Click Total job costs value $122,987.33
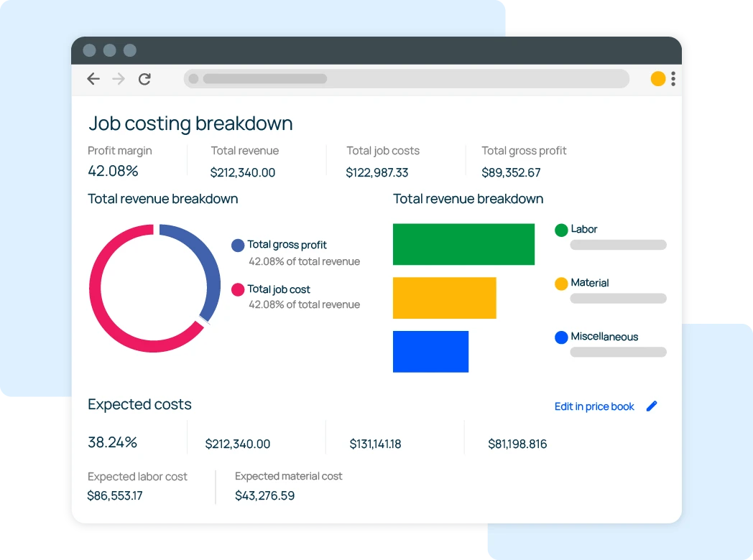The height and width of the screenshot is (560, 753). (377, 173)
